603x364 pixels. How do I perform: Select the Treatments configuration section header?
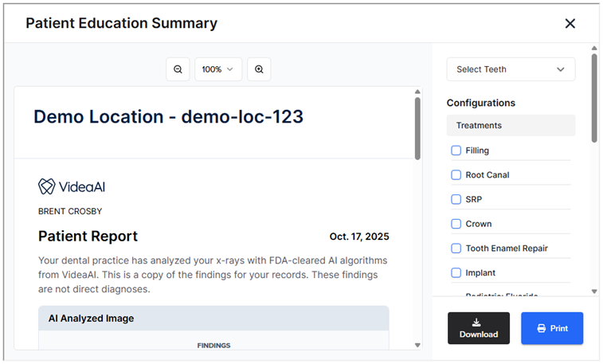[x=511, y=126]
